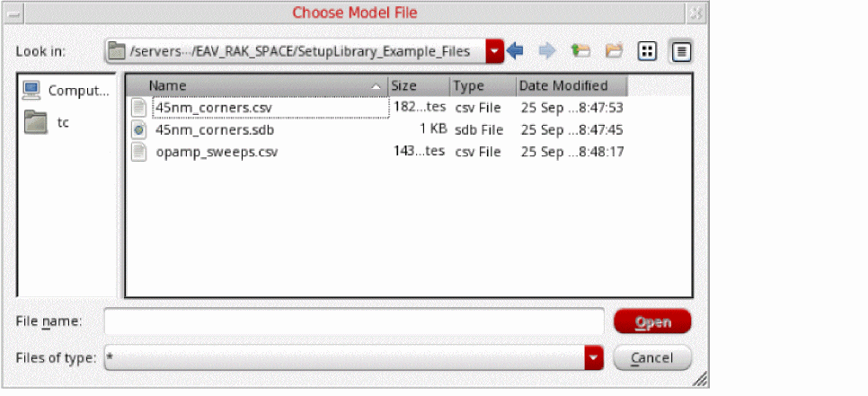Sort files by Date Modified column
Viewport: 868px width, 396px height.
(571, 85)
